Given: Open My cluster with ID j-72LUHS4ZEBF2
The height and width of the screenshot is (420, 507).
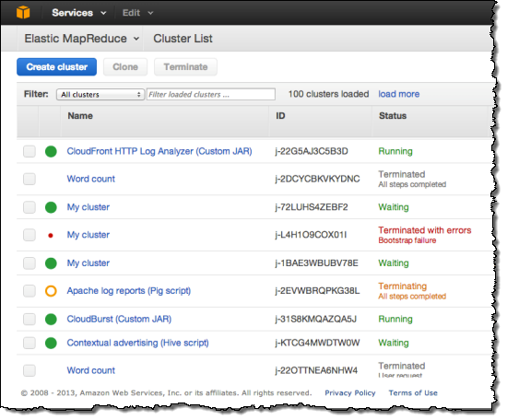Looking at the screenshot, I should 88,207.
